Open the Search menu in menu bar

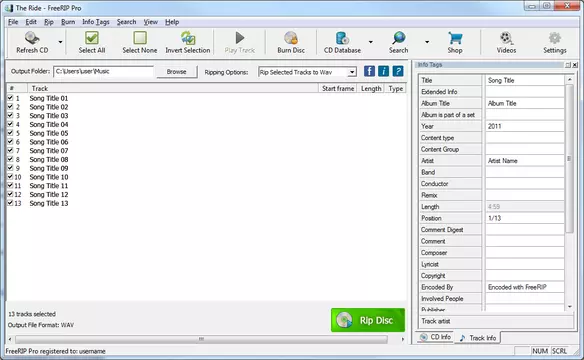126,22
